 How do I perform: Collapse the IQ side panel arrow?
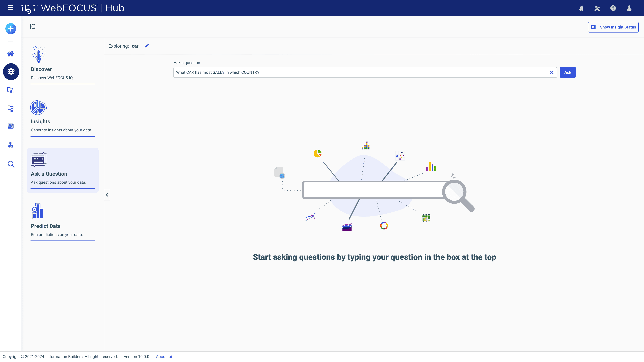(x=107, y=195)
